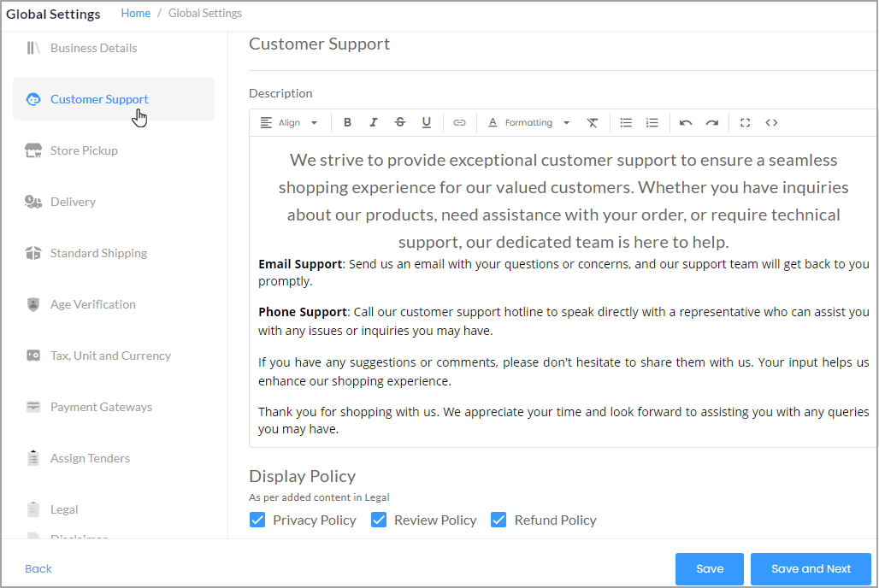The height and width of the screenshot is (588, 879).
Task: Open the Formatting dropdown
Action: pos(528,122)
